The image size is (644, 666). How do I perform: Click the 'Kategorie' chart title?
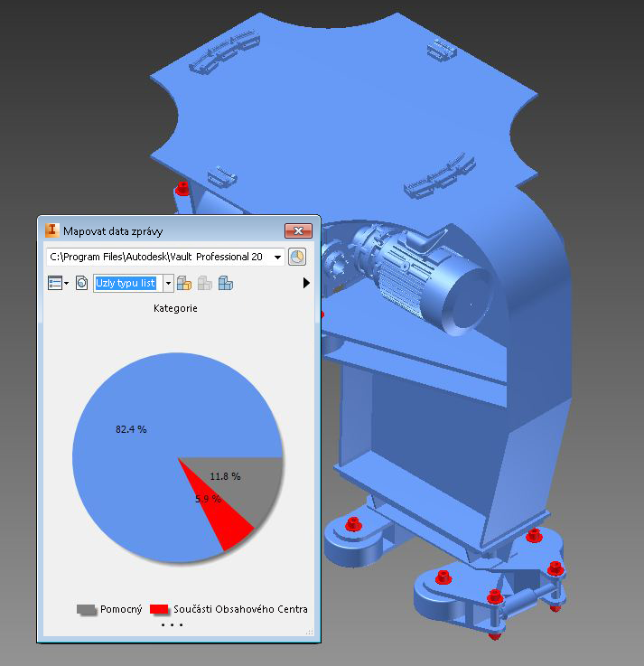[175, 308]
